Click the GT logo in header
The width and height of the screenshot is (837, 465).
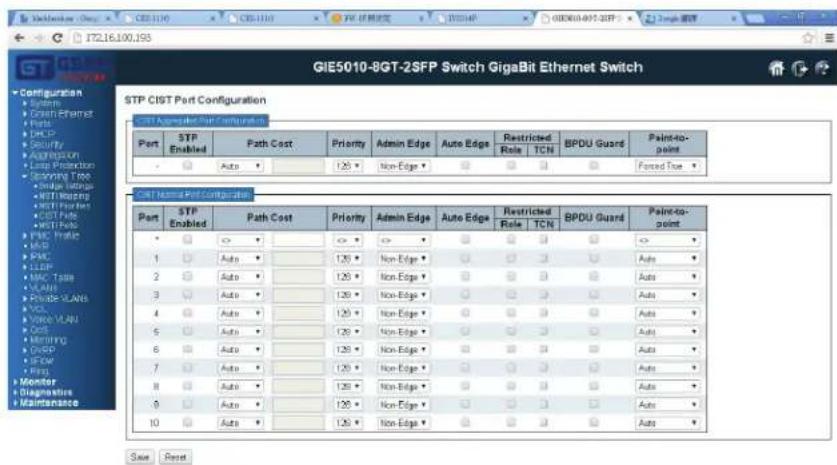click(x=35, y=68)
